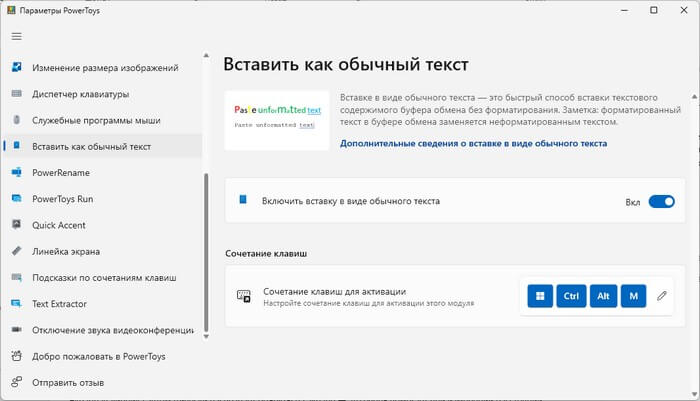
Task: Click the sidebar scrollbar thumb
Action: click(206, 253)
